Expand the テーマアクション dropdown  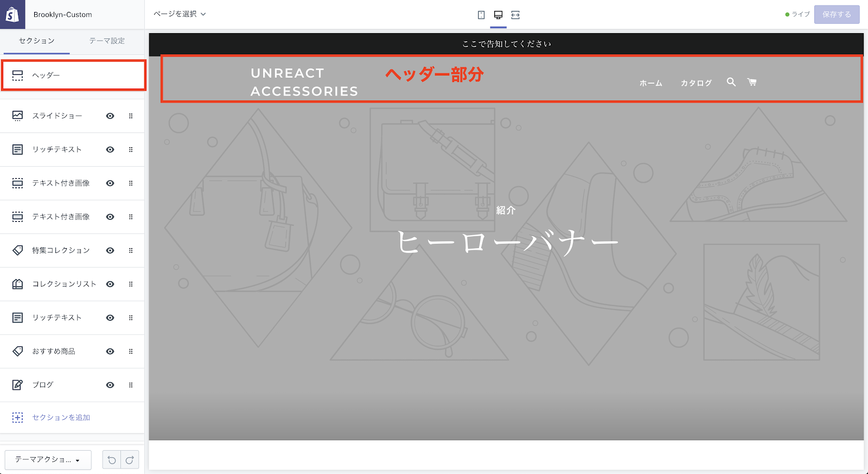point(48,460)
